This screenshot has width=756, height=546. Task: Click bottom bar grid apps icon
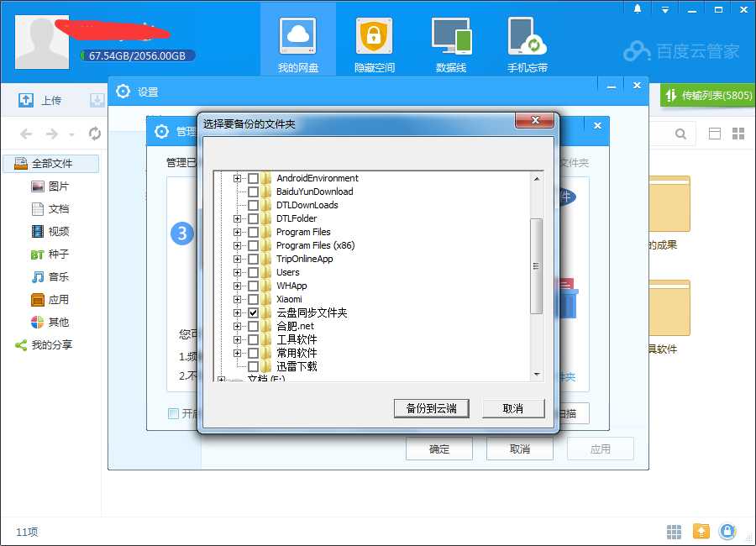pos(674,532)
